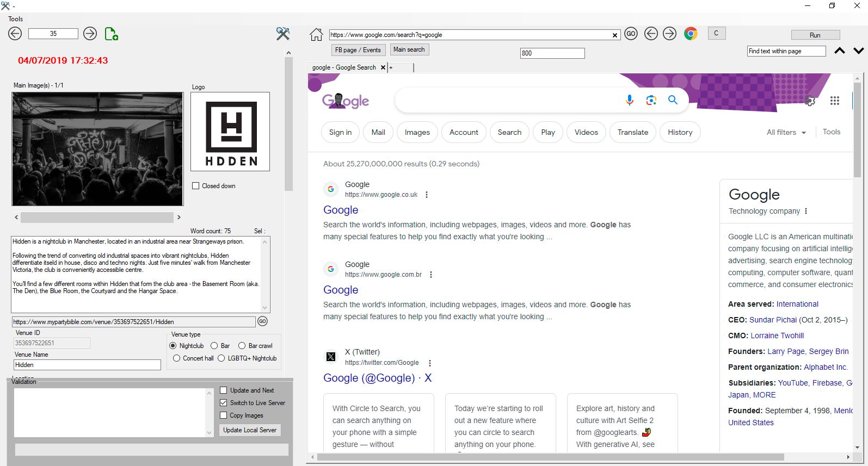Image resolution: width=868 pixels, height=466 pixels.
Task: Click the Venue Name input field
Action: pyautogui.click(x=87, y=365)
